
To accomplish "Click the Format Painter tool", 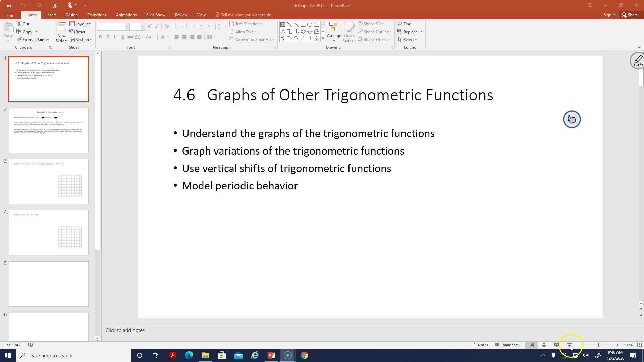I will (x=33, y=40).
